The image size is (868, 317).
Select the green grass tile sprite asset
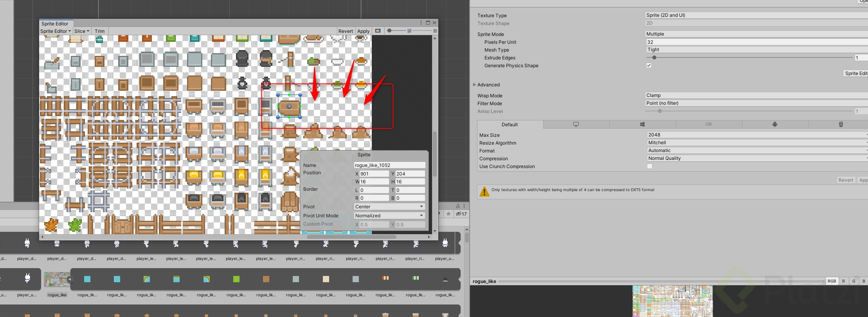click(x=236, y=279)
